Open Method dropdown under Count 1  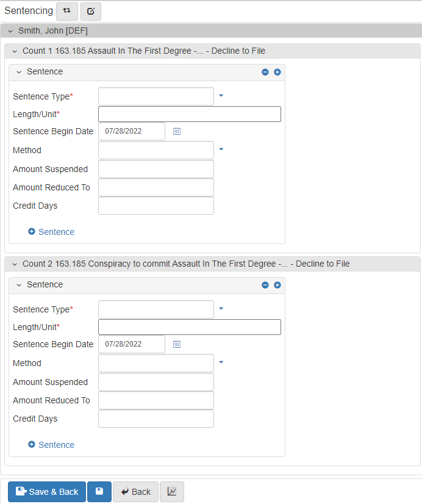pyautogui.click(x=221, y=149)
